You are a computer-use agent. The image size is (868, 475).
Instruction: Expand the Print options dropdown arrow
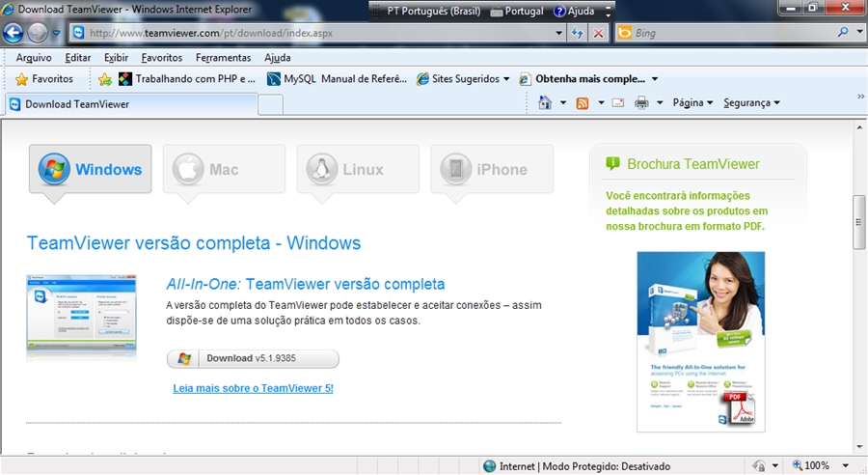coord(660,102)
